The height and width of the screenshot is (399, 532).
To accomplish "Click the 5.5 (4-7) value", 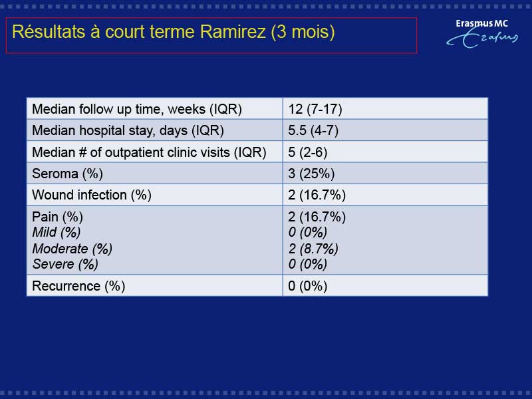I will [x=313, y=130].
